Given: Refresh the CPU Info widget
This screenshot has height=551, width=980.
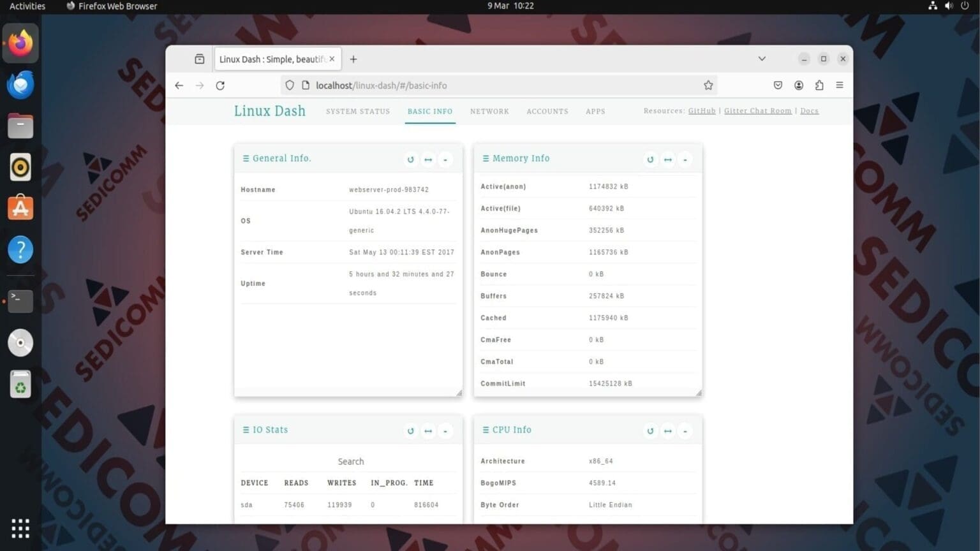Looking at the screenshot, I should [650, 431].
